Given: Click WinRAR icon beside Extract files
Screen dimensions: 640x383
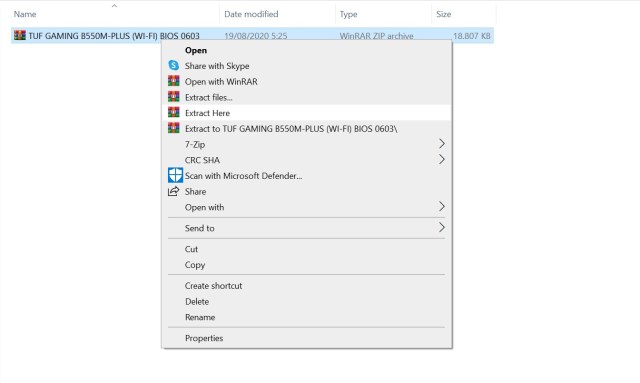Looking at the screenshot, I should pyautogui.click(x=173, y=97).
